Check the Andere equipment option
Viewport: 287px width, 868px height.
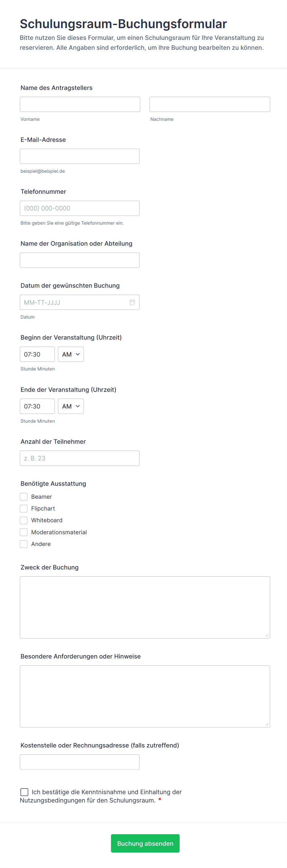point(23,544)
